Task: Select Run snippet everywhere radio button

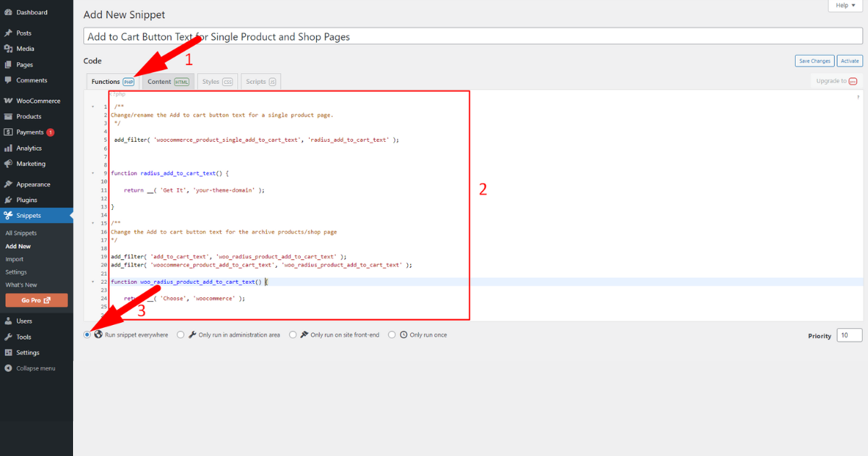Action: tap(88, 335)
